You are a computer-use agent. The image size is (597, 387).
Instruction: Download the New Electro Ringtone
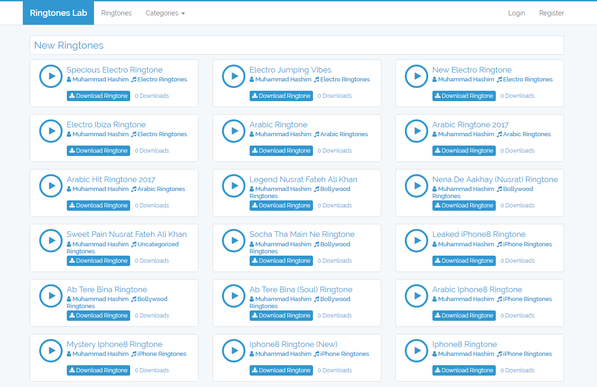(x=464, y=96)
